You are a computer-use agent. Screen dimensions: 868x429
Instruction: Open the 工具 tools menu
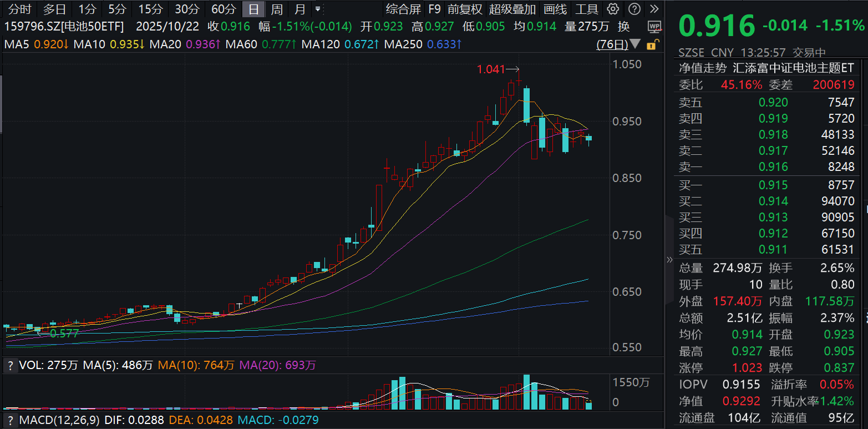click(x=587, y=9)
